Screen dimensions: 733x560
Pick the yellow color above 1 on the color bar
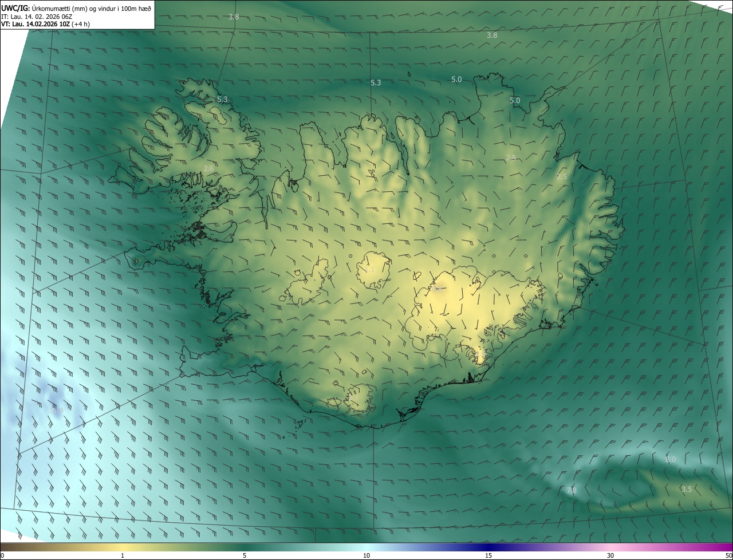[x=123, y=547]
